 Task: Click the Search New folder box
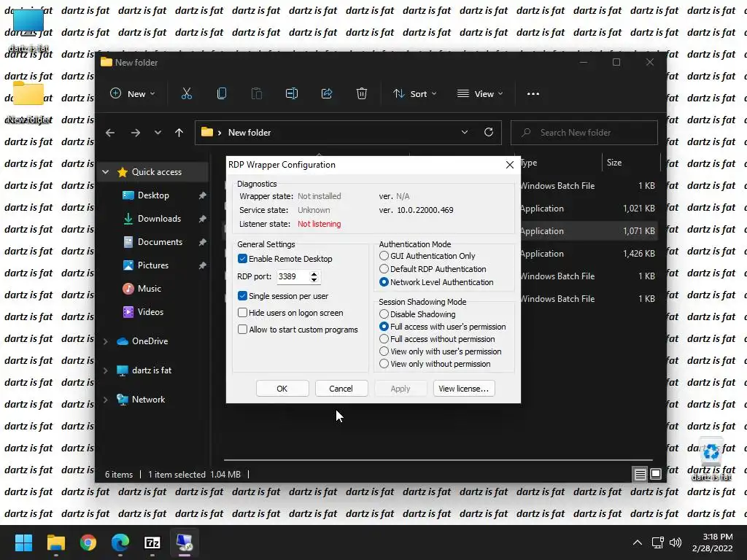(x=584, y=133)
